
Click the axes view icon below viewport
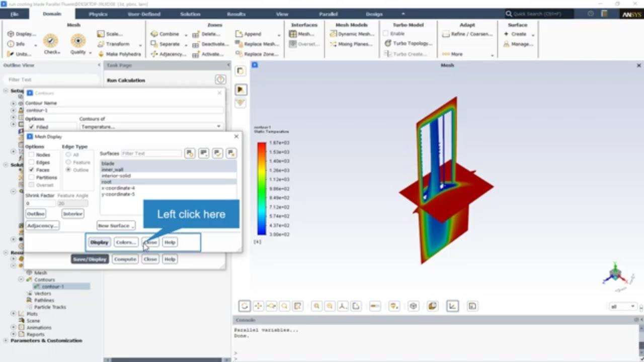point(343,306)
